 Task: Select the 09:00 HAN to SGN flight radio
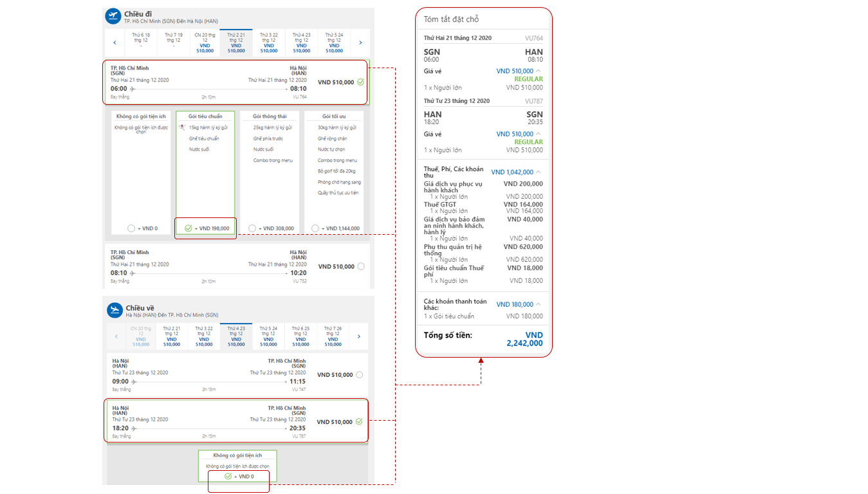pos(359,375)
